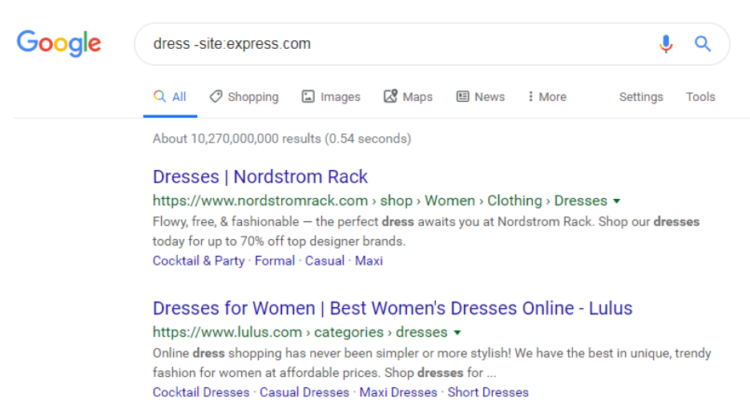Open Dresses | Nordstrom Rack result
This screenshot has height=409, width=750.
click(x=260, y=177)
